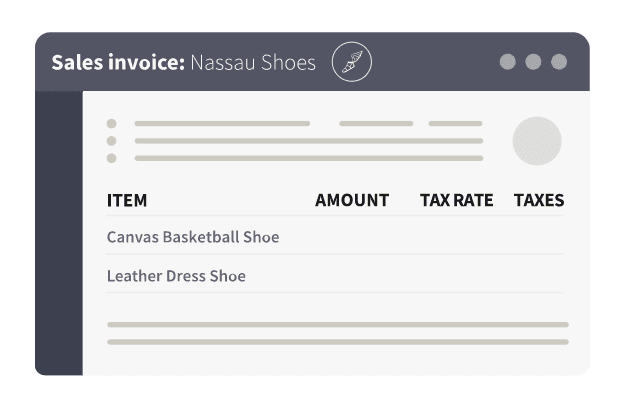
Task: Click the TAX RATE column header
Action: pyautogui.click(x=456, y=200)
